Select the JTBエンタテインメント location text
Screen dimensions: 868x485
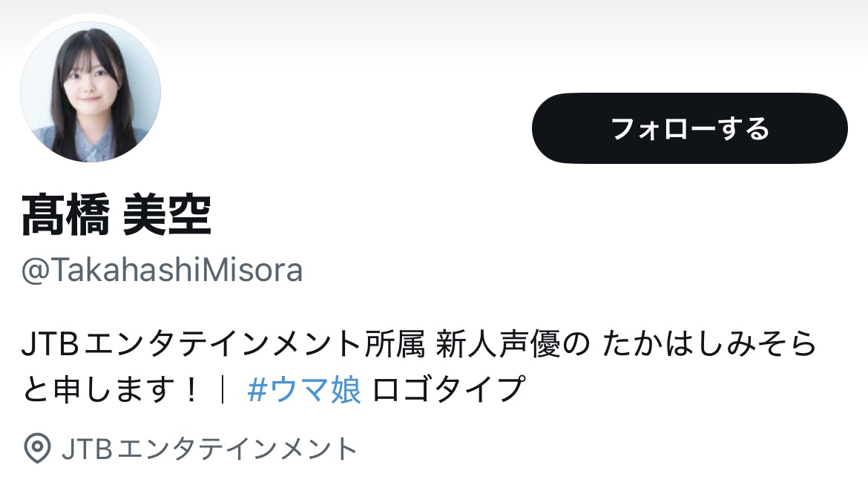coord(210,449)
